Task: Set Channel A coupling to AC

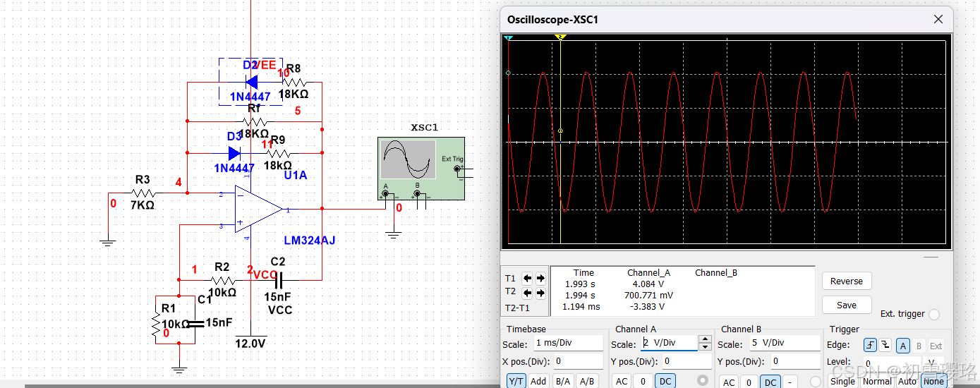Action: [x=621, y=381]
